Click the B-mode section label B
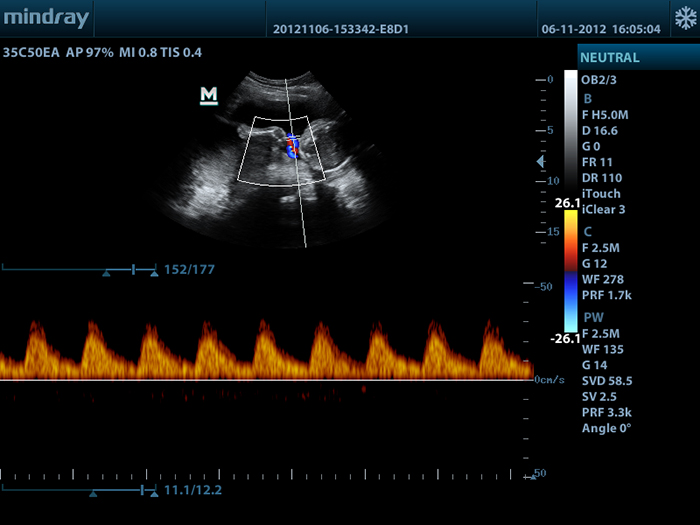 tap(588, 99)
